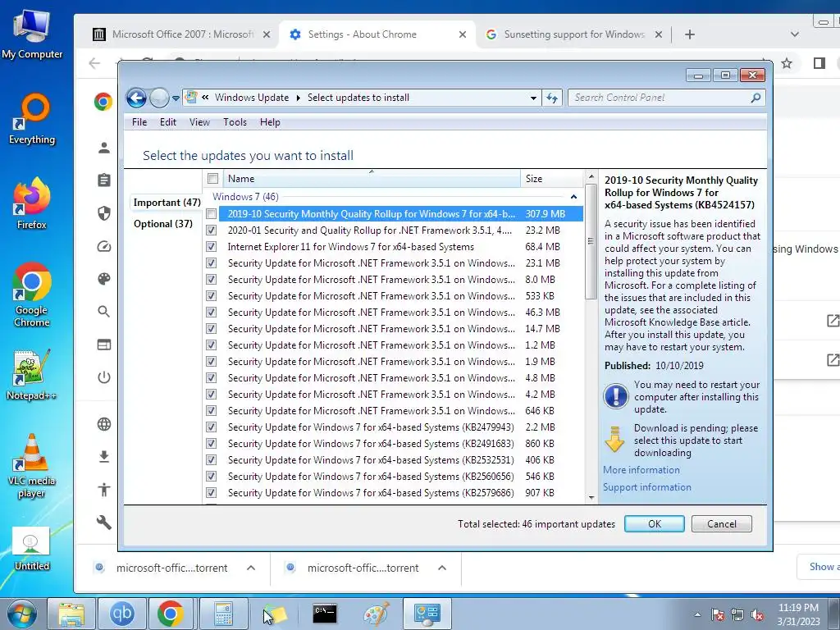The width and height of the screenshot is (840, 630).
Task: Click Windows Update in the breadcrumb path
Action: [252, 98]
